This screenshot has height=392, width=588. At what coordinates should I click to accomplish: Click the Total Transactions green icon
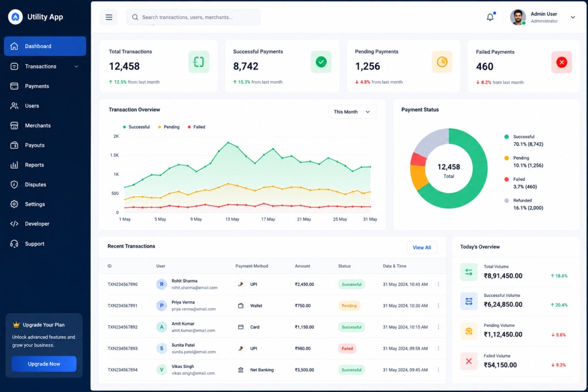tap(199, 62)
